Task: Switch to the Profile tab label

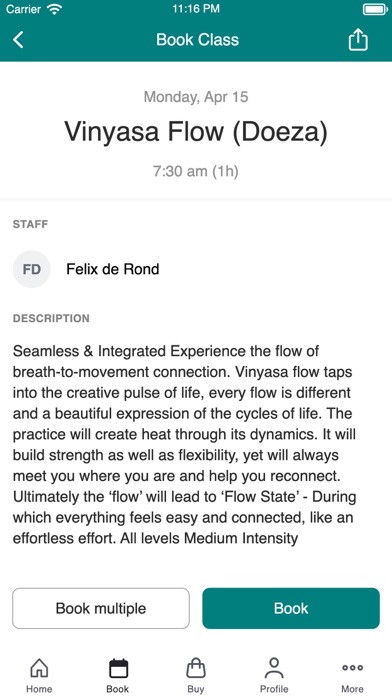Action: tap(274, 689)
